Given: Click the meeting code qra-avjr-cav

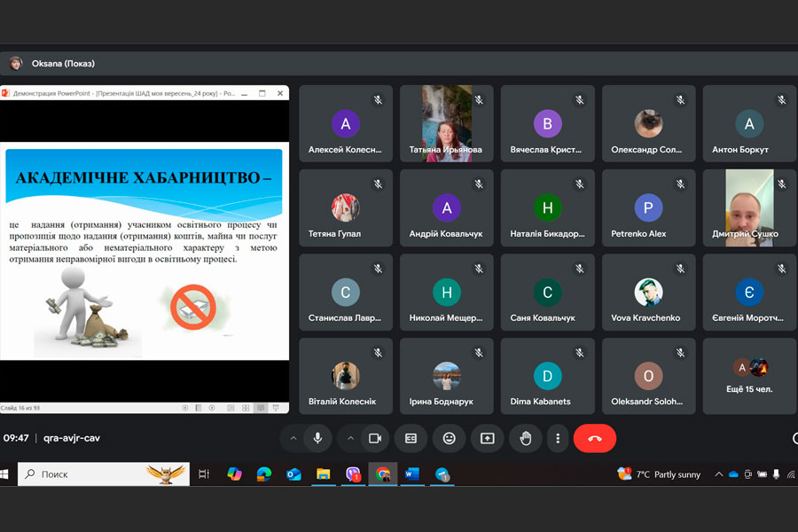Looking at the screenshot, I should click(x=72, y=438).
